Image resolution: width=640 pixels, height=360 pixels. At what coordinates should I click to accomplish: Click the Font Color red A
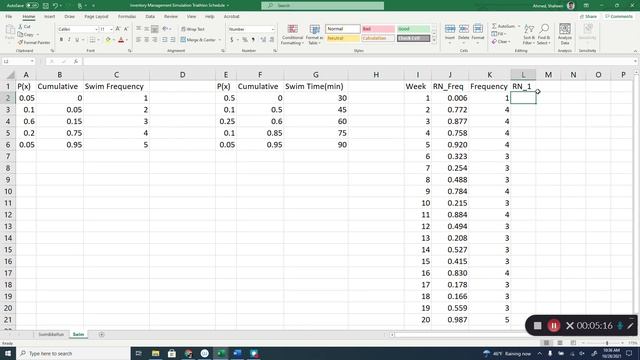[121, 40]
